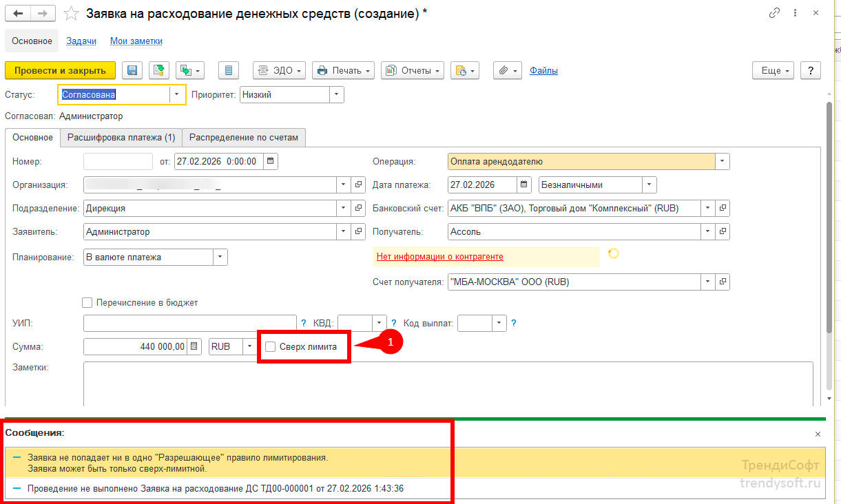Screen dimensions: 841x504
Task: Copy link using the chain icon
Action: coord(775,13)
